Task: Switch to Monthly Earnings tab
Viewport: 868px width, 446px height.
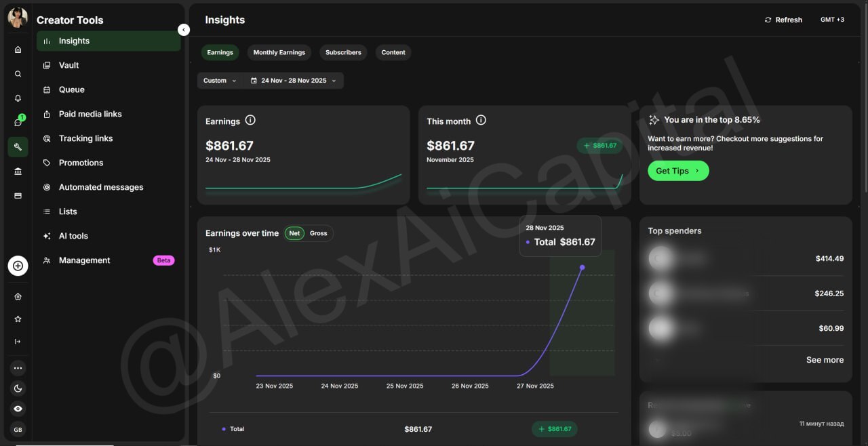Action: click(x=279, y=52)
